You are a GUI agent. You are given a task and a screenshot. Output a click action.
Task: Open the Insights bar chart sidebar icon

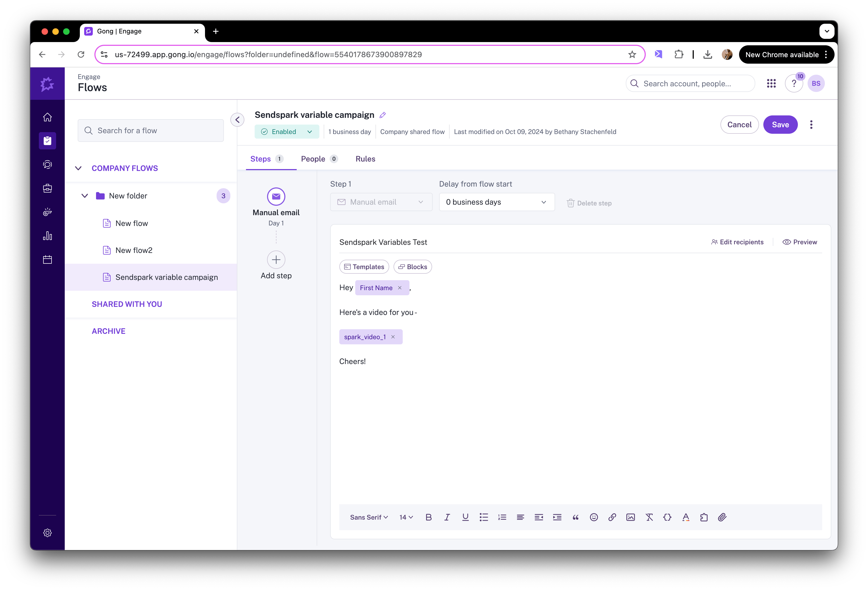click(x=47, y=236)
